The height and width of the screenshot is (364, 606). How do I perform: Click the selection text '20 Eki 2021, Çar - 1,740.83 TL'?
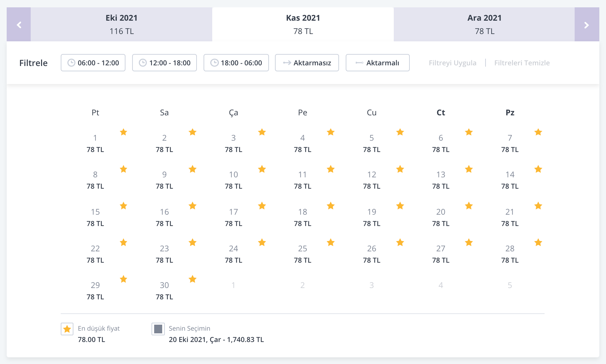pyautogui.click(x=216, y=339)
